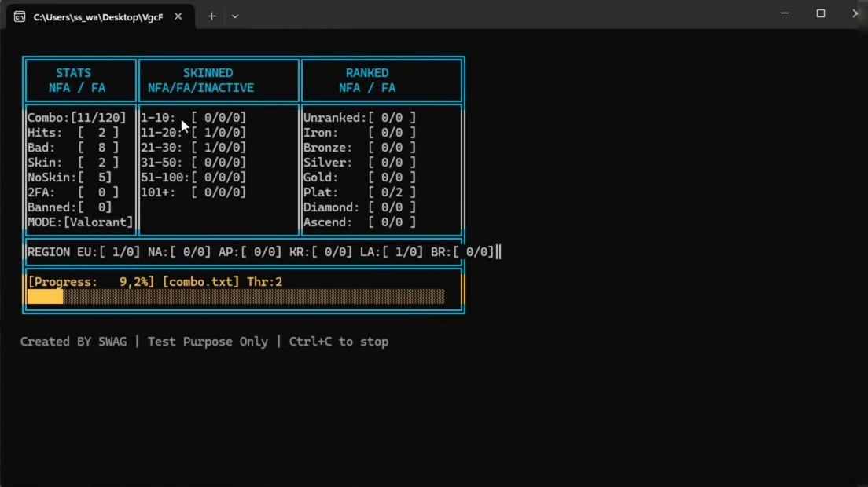Viewport: 868px width, 487px height.
Task: Click the Test Purpose Only text
Action: [208, 342]
